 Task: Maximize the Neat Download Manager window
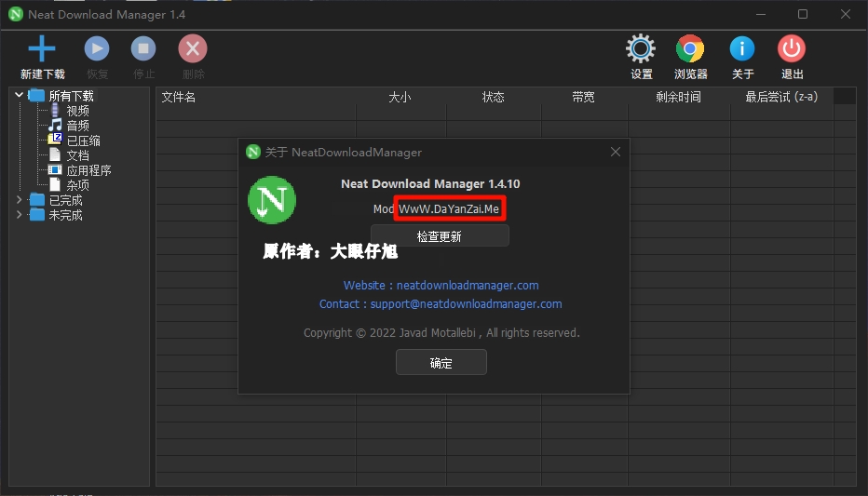tap(803, 14)
